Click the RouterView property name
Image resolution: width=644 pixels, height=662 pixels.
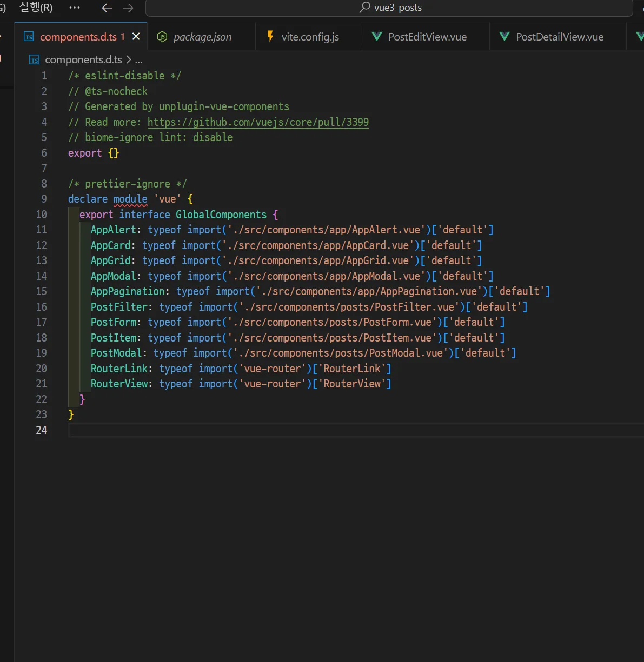point(119,384)
